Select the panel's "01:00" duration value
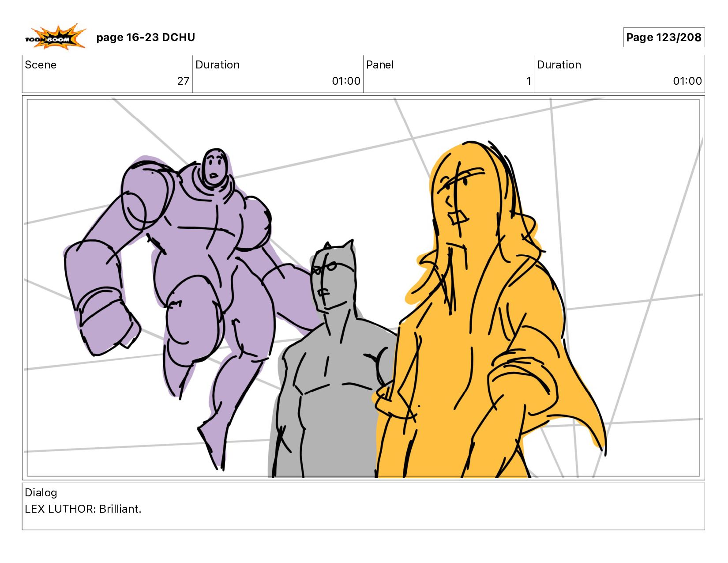 coord(687,81)
